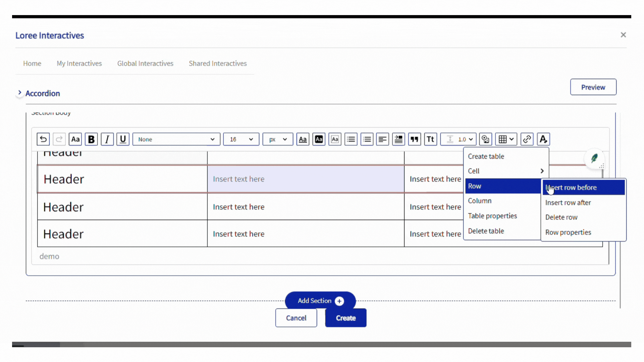644x362 pixels.
Task: Click the demo caption text
Action: [x=49, y=256]
